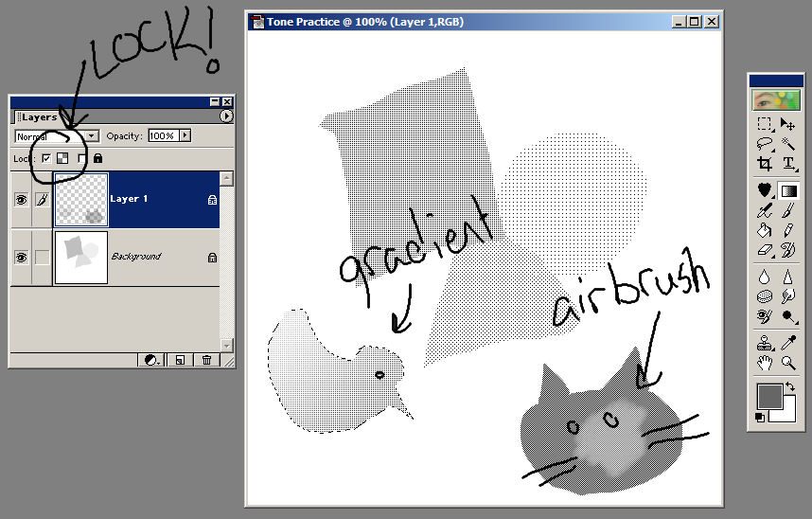Open the Normal blend mode dropdown
The height and width of the screenshot is (519, 812).
[x=57, y=136]
